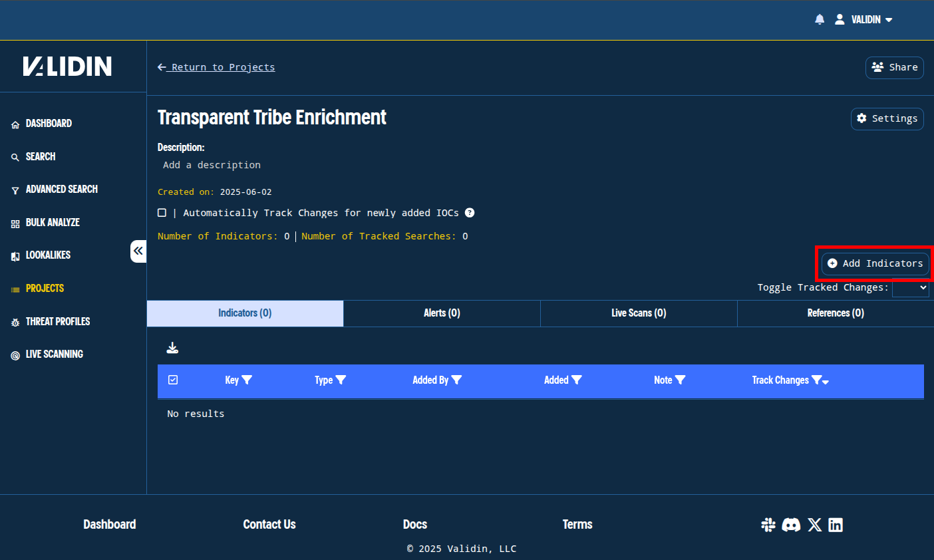The image size is (934, 560).
Task: Toggle select-all checkbox in table header
Action: 173,380
